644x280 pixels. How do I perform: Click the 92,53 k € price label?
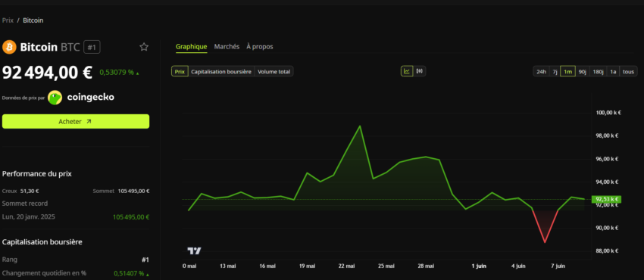(606, 199)
